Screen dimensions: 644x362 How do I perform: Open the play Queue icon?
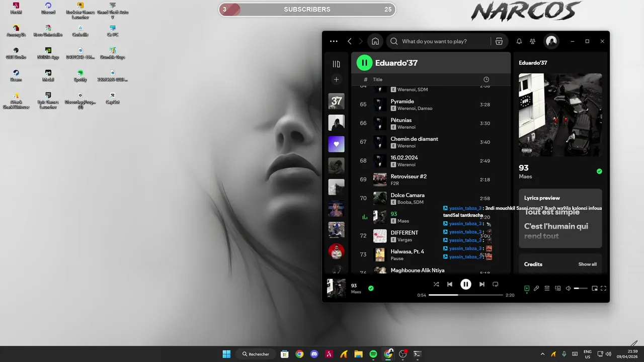[x=547, y=289]
